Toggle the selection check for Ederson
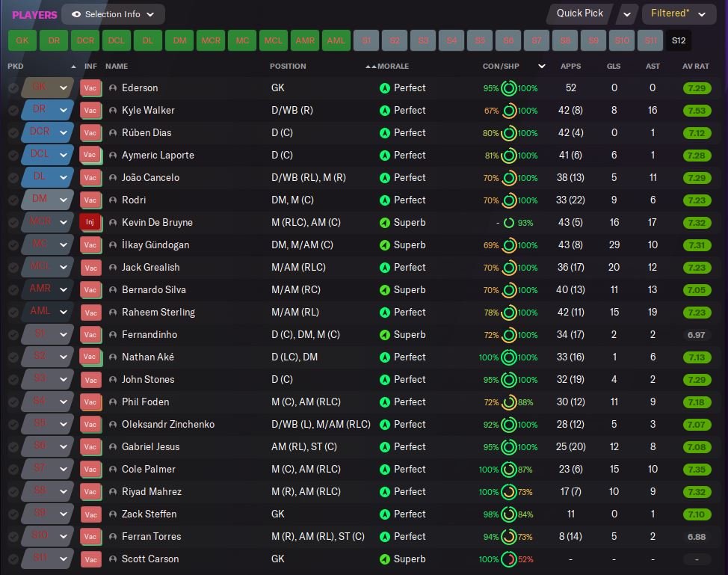This screenshot has width=728, height=575. (x=13, y=87)
